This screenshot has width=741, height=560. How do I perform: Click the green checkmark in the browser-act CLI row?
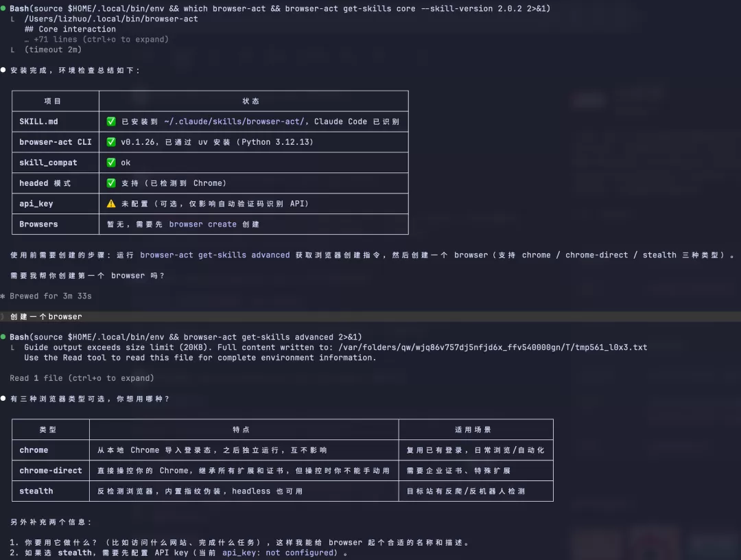111,142
